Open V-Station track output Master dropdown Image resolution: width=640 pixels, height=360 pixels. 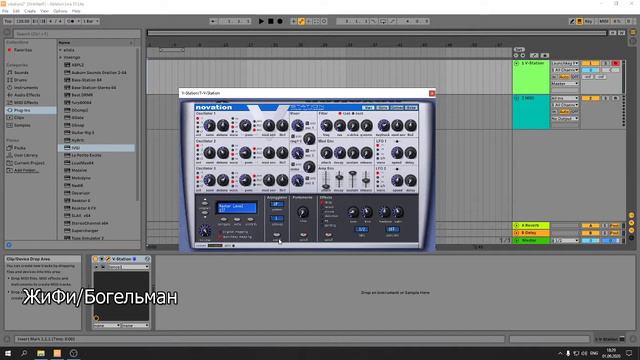pyautogui.click(x=565, y=84)
